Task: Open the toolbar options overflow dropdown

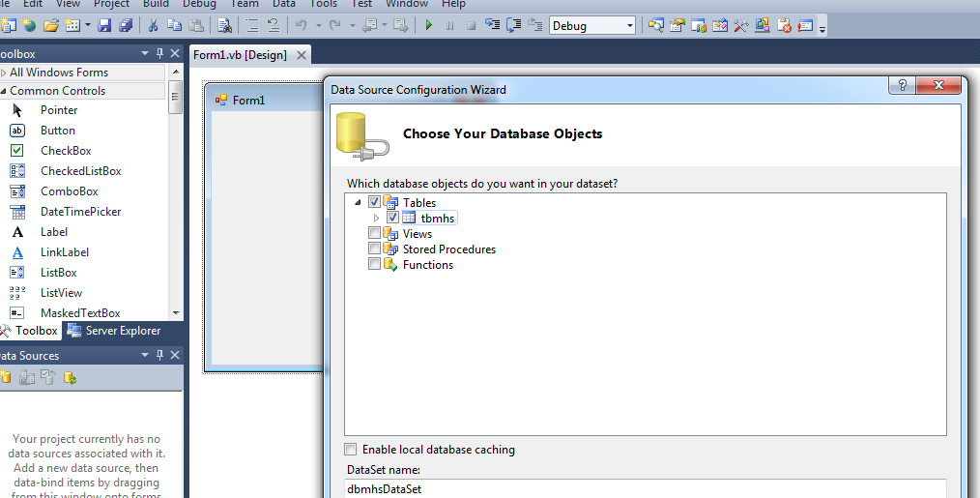Action: (x=822, y=27)
